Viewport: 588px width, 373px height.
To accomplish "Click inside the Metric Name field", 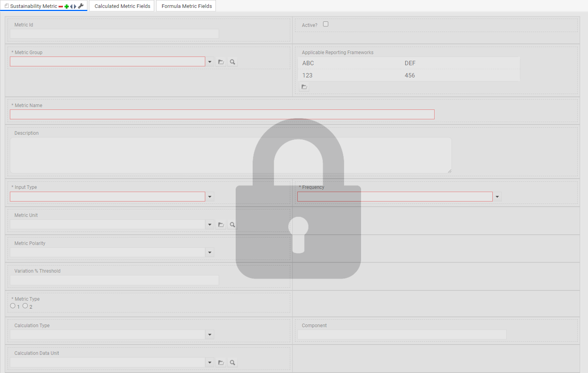I will 221,114.
